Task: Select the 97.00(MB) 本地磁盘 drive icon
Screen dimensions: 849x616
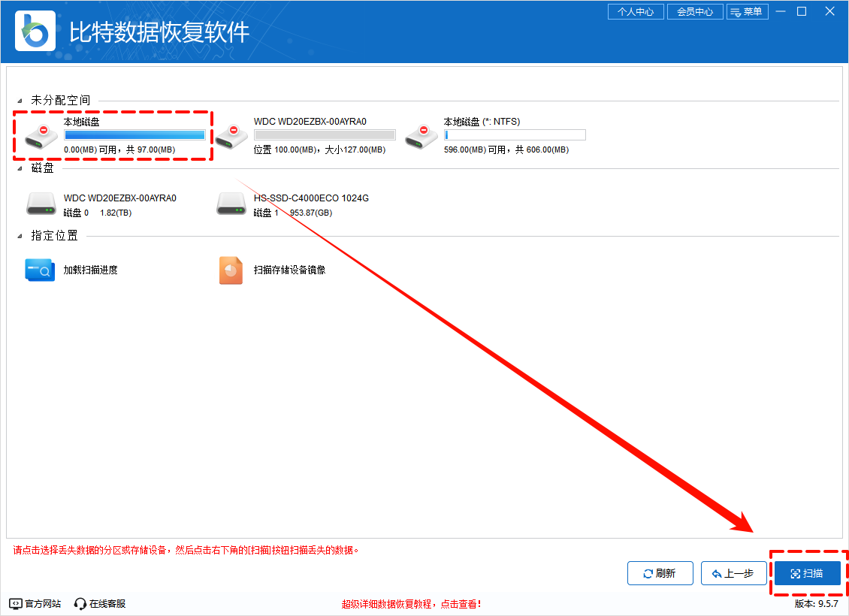Action: [x=41, y=136]
